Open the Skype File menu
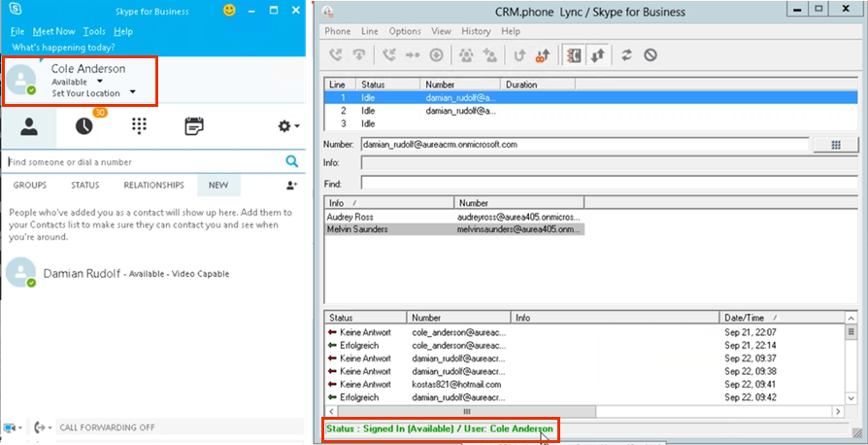This screenshot has height=445, width=868. (x=17, y=31)
